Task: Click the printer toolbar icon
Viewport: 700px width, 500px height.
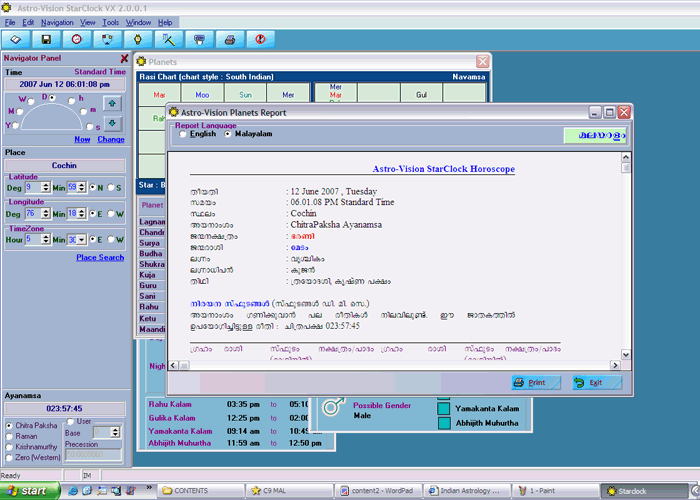Action: pyautogui.click(x=230, y=40)
